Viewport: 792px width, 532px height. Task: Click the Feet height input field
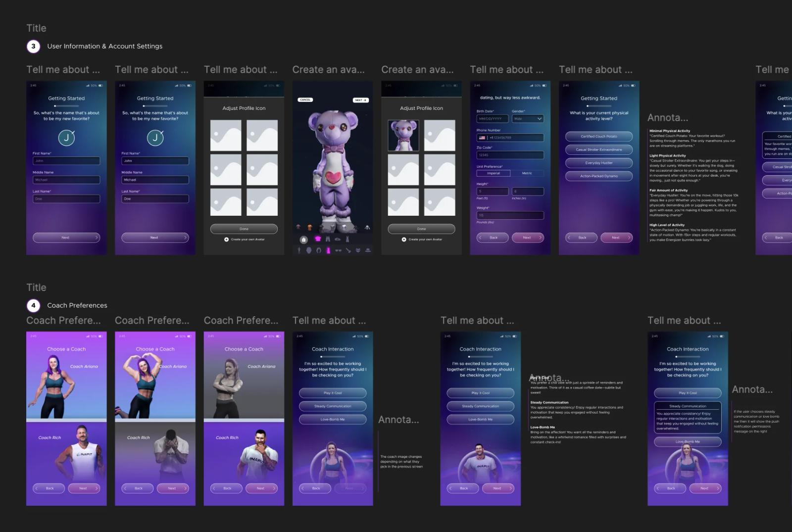point(493,192)
